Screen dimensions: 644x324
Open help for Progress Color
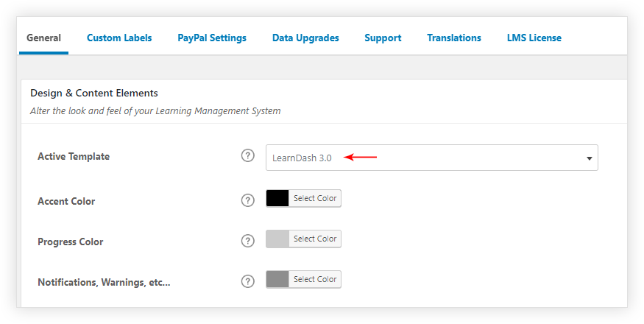point(247,241)
